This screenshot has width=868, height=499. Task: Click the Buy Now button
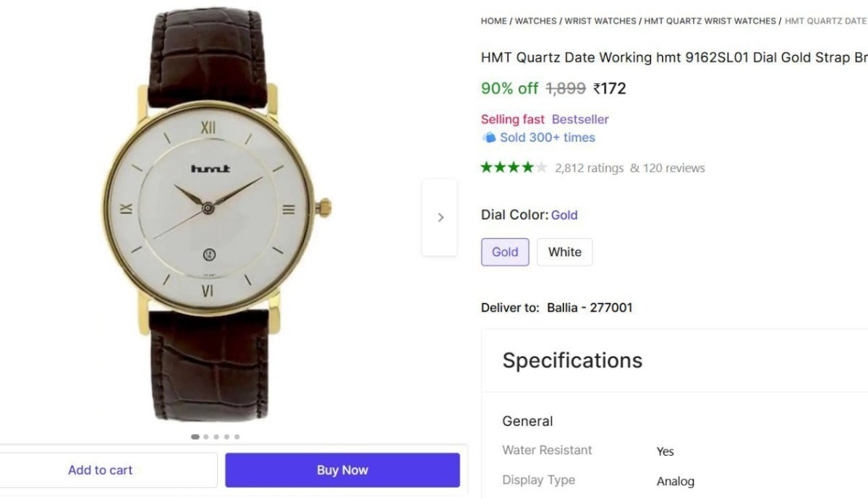(342, 469)
